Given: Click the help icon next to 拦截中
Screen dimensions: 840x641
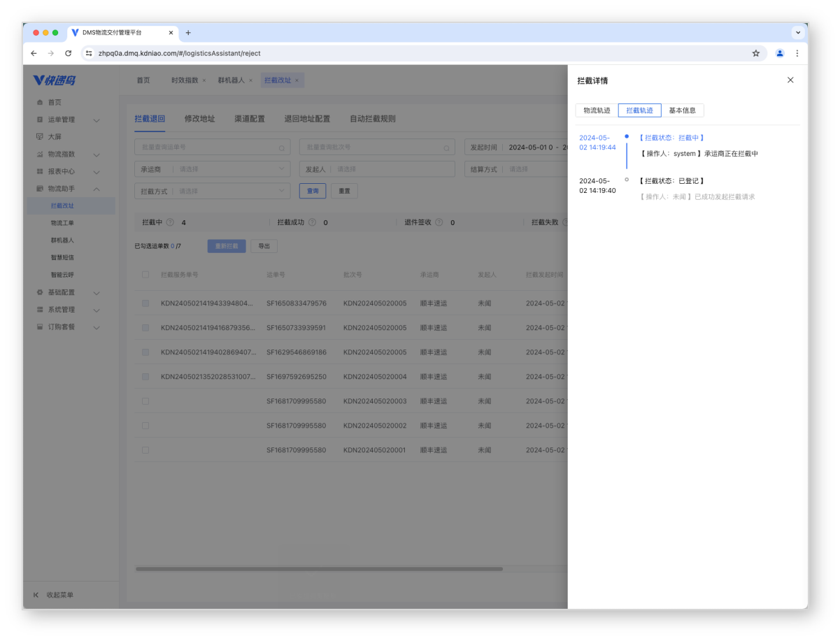Looking at the screenshot, I should point(170,222).
